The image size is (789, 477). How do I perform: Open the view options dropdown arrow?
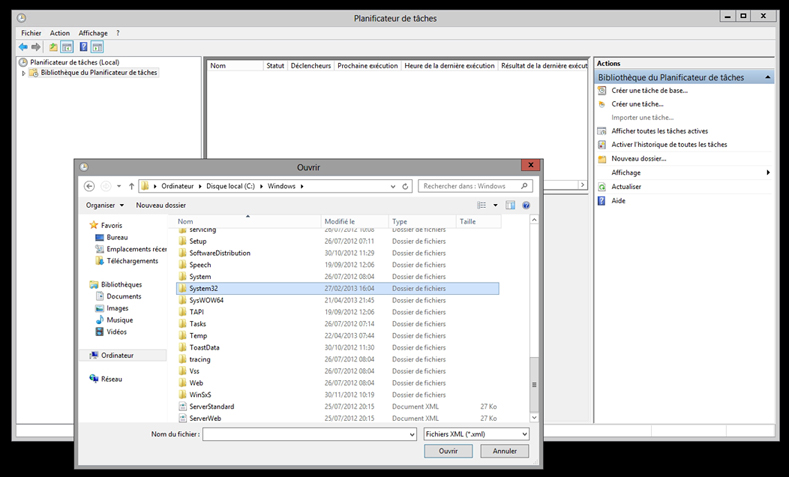pyautogui.click(x=494, y=205)
